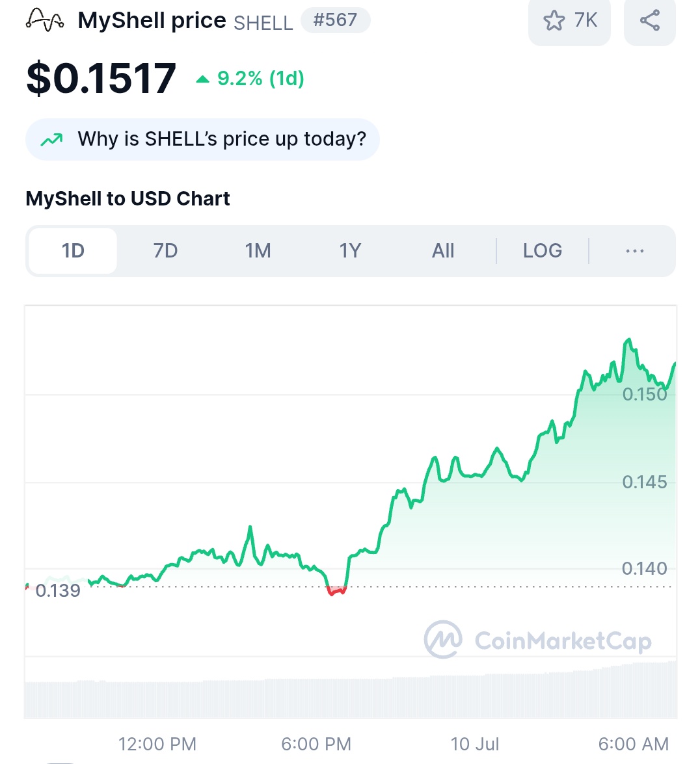Screen dimensions: 700x764
Task: Add SHELL to watchlist via star icon
Action: (x=554, y=20)
